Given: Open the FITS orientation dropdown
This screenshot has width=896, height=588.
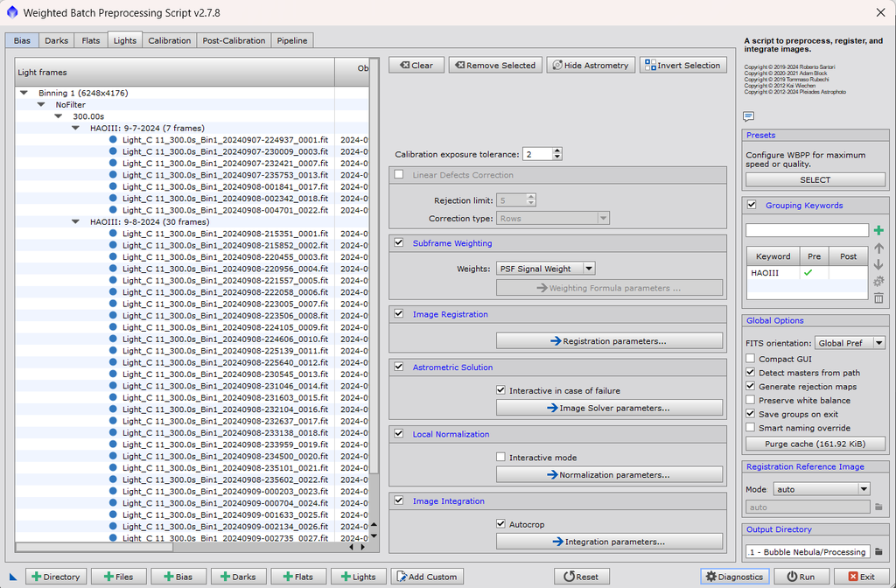Looking at the screenshot, I should [850, 343].
